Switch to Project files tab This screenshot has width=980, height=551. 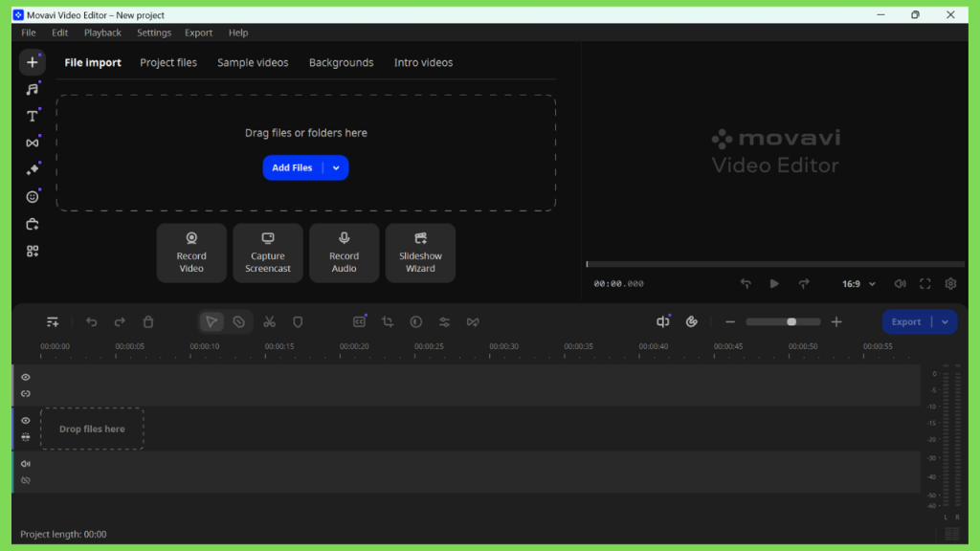tap(168, 62)
